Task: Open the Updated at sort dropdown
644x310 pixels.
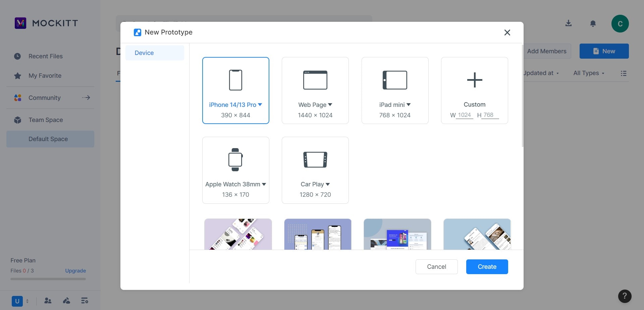Action: pos(541,73)
